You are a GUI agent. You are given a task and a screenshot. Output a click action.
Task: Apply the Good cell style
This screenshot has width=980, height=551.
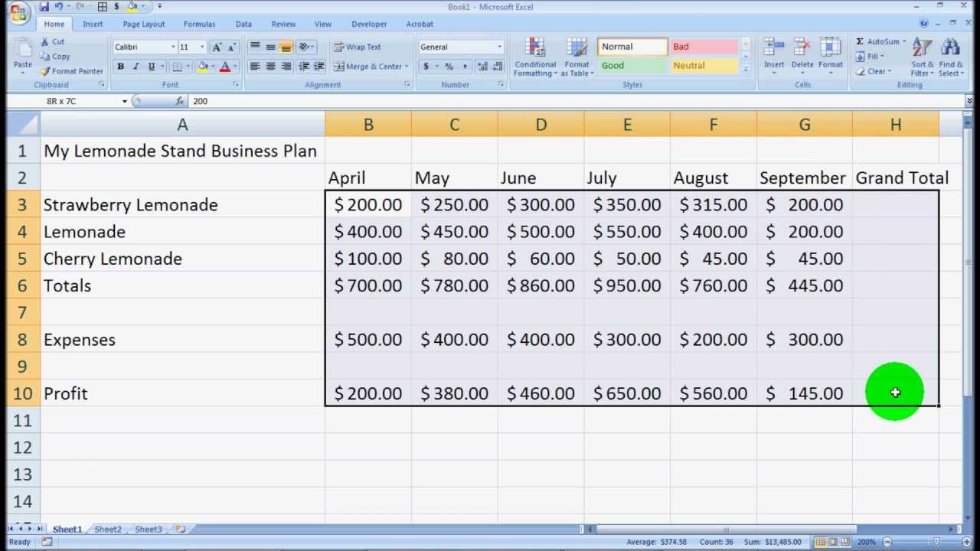[632, 66]
